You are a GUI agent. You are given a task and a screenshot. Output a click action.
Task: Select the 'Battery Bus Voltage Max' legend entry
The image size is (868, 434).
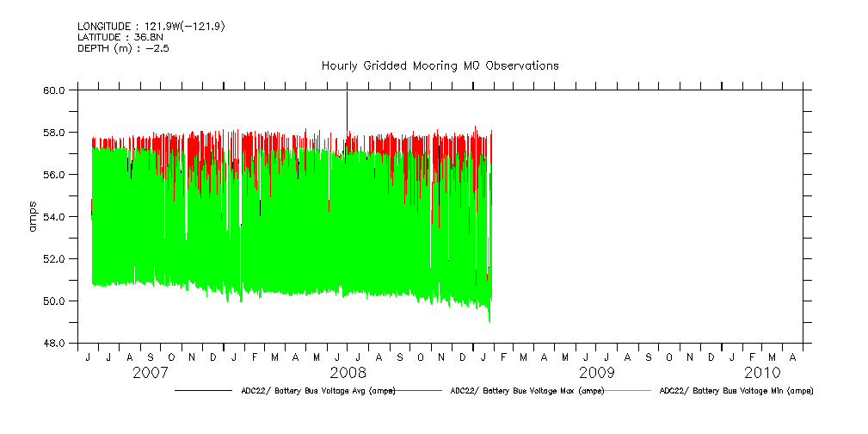[526, 391]
